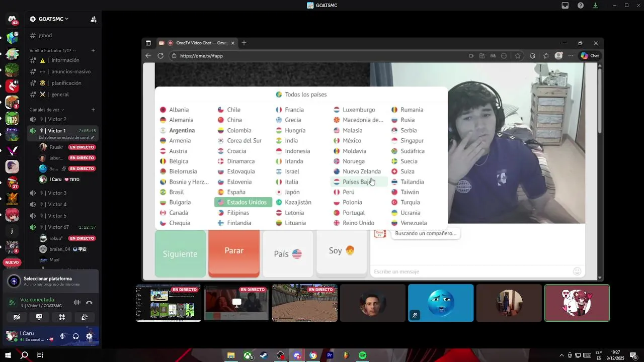Deafen audio with headphones button

click(75, 336)
